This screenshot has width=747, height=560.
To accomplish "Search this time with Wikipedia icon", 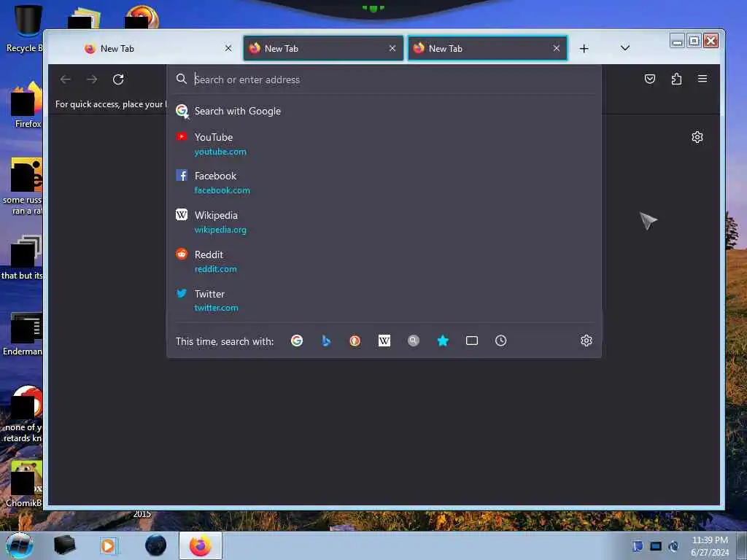I will click(x=384, y=341).
